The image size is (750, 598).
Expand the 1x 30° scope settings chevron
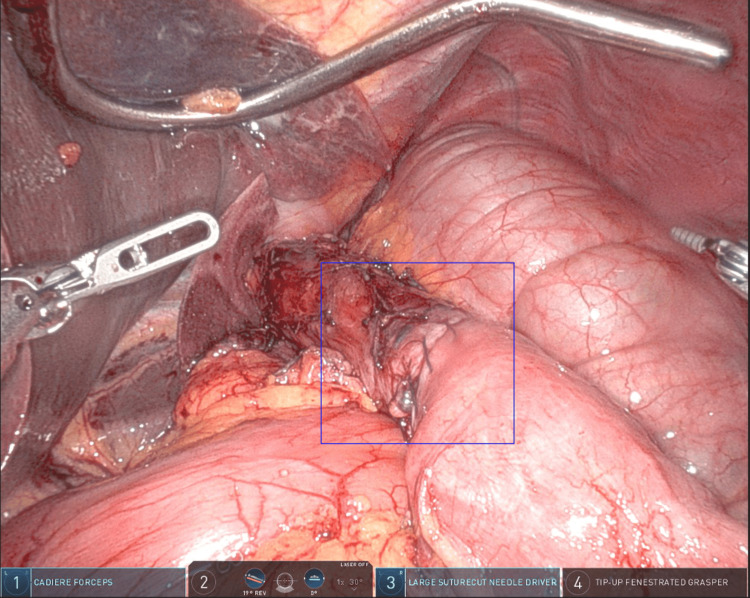pos(353,590)
